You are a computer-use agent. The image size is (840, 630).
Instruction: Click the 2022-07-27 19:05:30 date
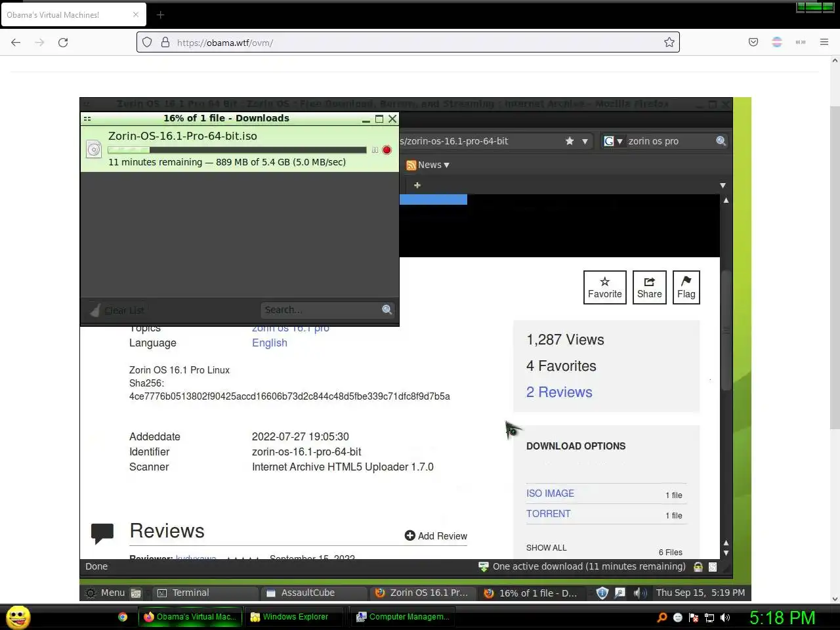click(x=301, y=436)
